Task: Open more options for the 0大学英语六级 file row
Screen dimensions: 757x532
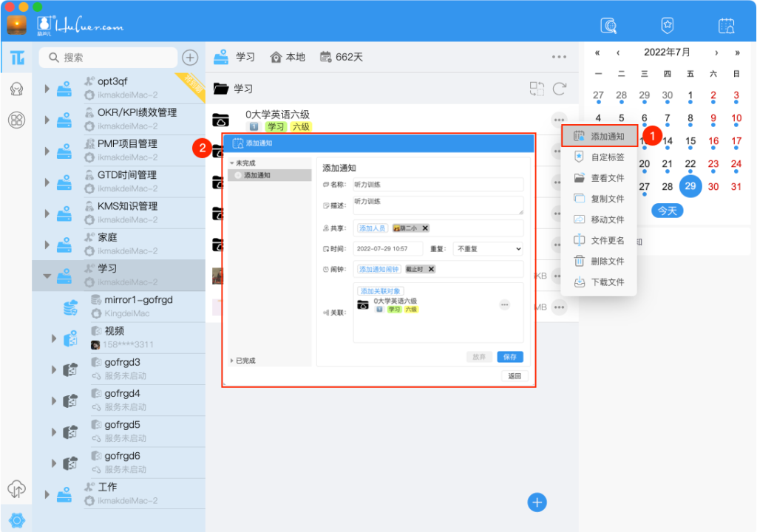Action: [x=559, y=120]
